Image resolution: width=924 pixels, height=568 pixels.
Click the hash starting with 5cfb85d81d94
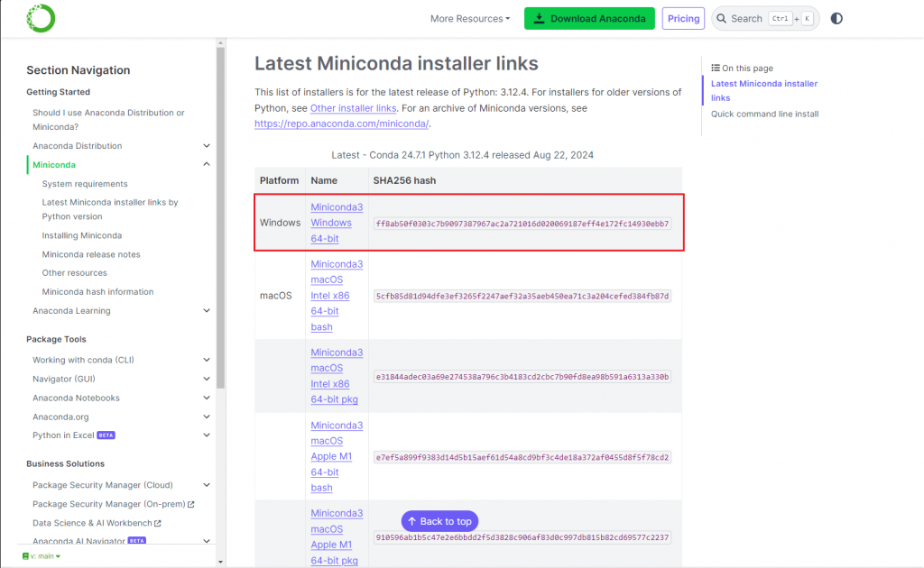pyautogui.click(x=522, y=296)
